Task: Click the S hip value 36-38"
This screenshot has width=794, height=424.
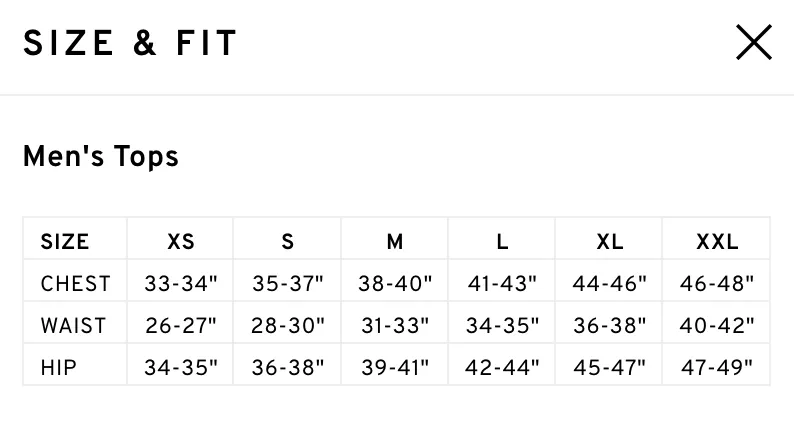Action: pos(288,368)
